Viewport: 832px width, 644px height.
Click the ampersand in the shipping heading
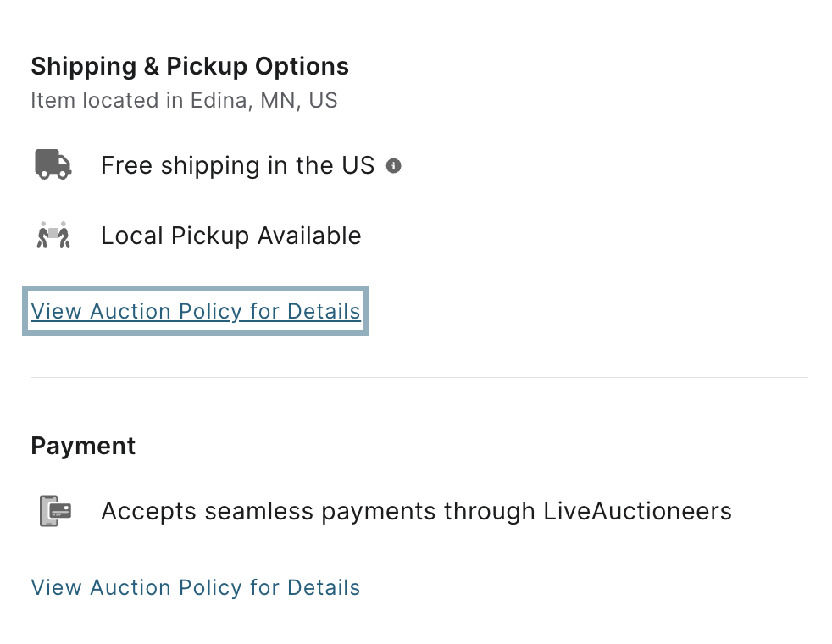(x=151, y=67)
